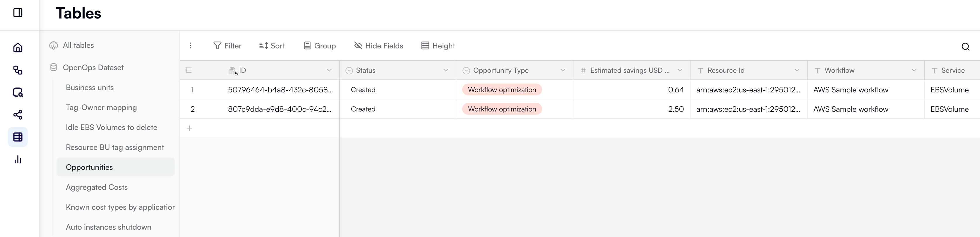Screen dimensions: 980x237
Task: Open the Group toolbar option
Action: [x=320, y=46]
